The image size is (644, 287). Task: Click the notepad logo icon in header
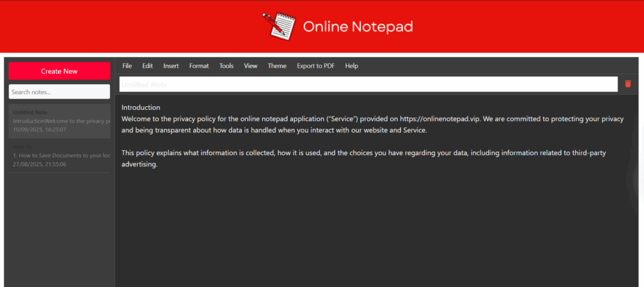[279, 26]
